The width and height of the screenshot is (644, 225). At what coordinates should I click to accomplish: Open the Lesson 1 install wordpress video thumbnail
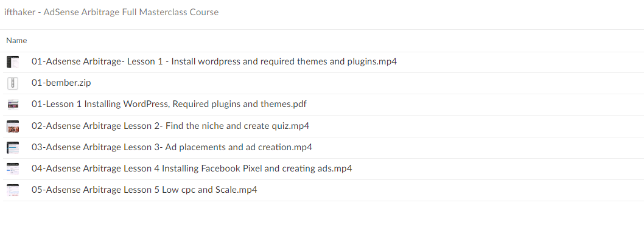[13, 62]
